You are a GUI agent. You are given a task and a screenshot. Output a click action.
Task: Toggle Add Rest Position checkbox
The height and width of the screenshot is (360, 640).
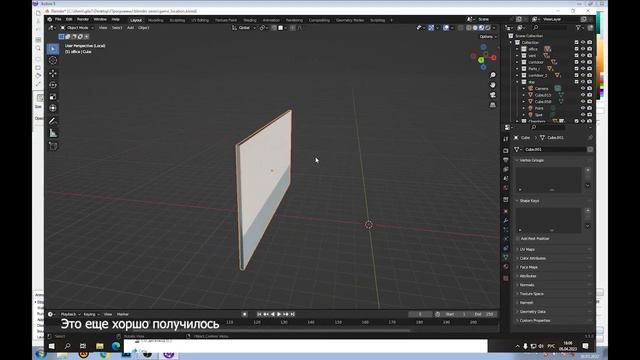pos(518,238)
